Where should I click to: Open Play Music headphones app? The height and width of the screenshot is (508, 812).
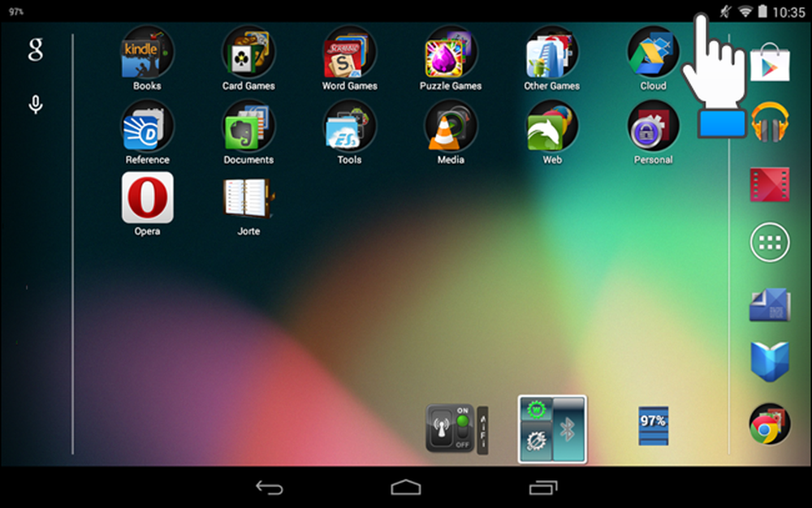770,122
